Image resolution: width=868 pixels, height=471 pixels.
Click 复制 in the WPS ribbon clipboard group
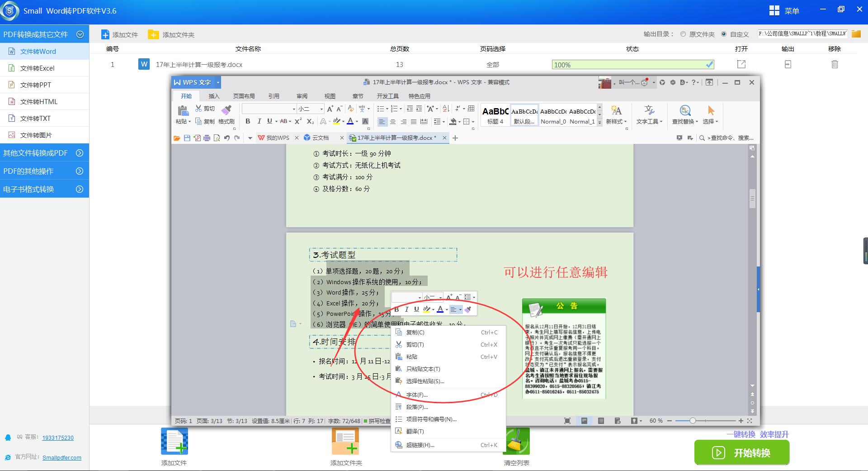tap(205, 121)
